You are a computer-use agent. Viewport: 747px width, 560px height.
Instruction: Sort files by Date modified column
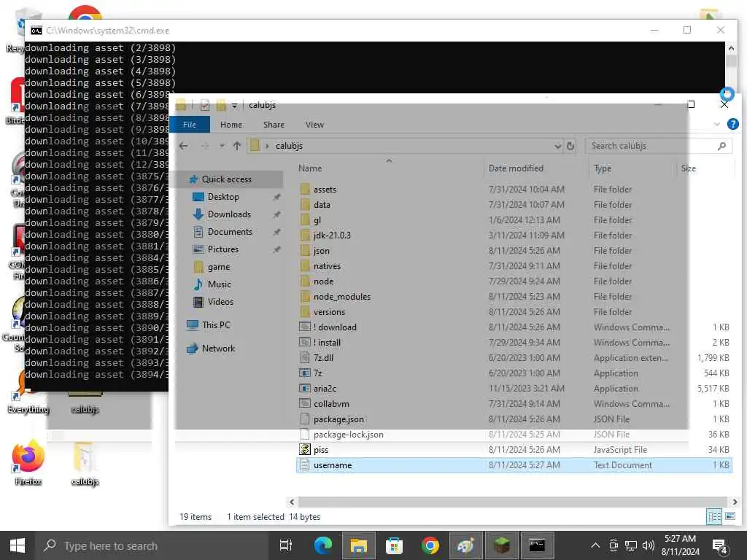516,168
